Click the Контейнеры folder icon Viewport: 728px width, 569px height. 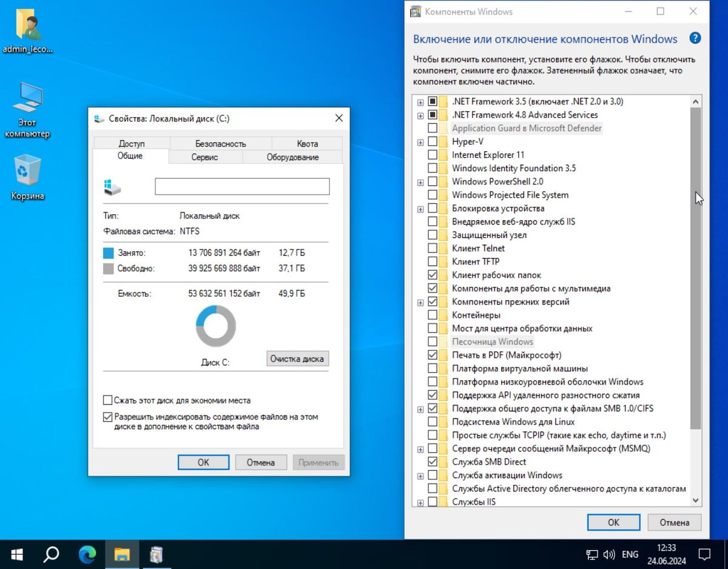click(x=443, y=315)
